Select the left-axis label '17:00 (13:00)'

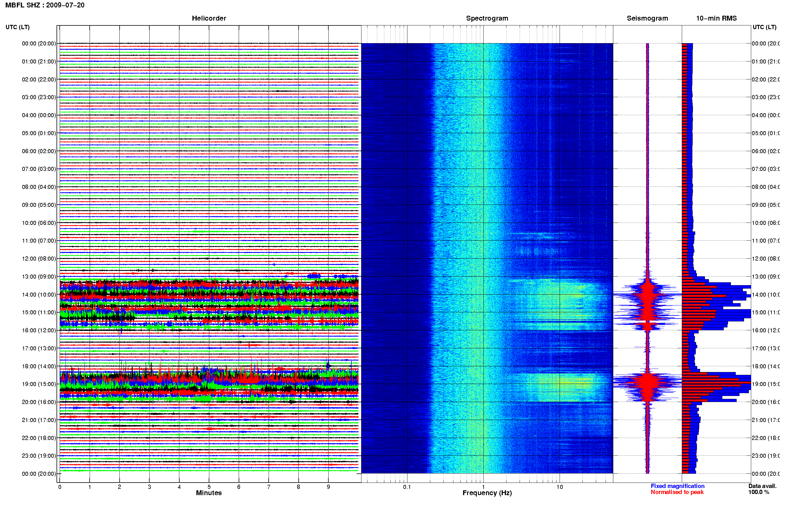pyautogui.click(x=39, y=348)
